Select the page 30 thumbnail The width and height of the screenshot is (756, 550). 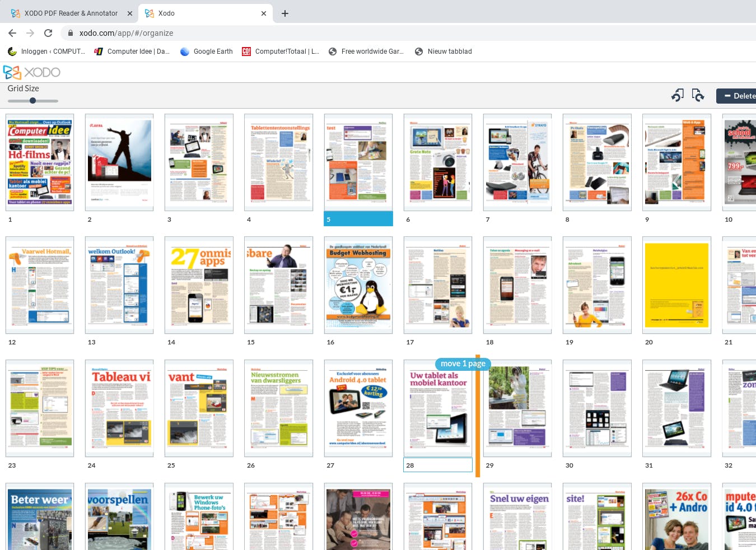coord(597,408)
